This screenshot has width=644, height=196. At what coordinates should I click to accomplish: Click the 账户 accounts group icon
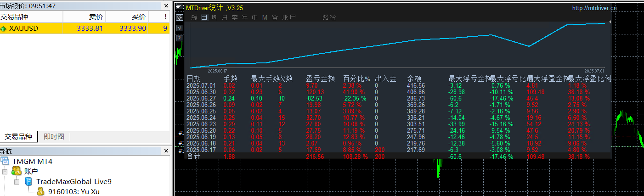pos(16,171)
